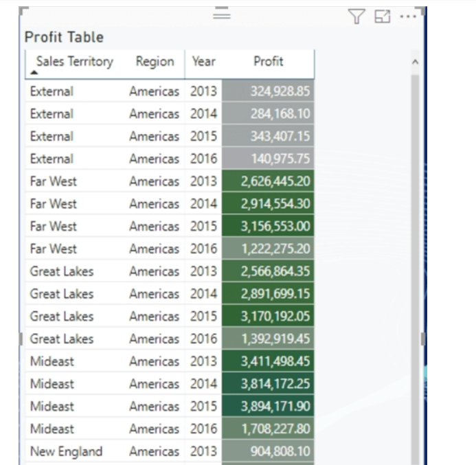Click Far West in the 2014 row
The height and width of the screenshot is (465, 476).
coord(53,204)
